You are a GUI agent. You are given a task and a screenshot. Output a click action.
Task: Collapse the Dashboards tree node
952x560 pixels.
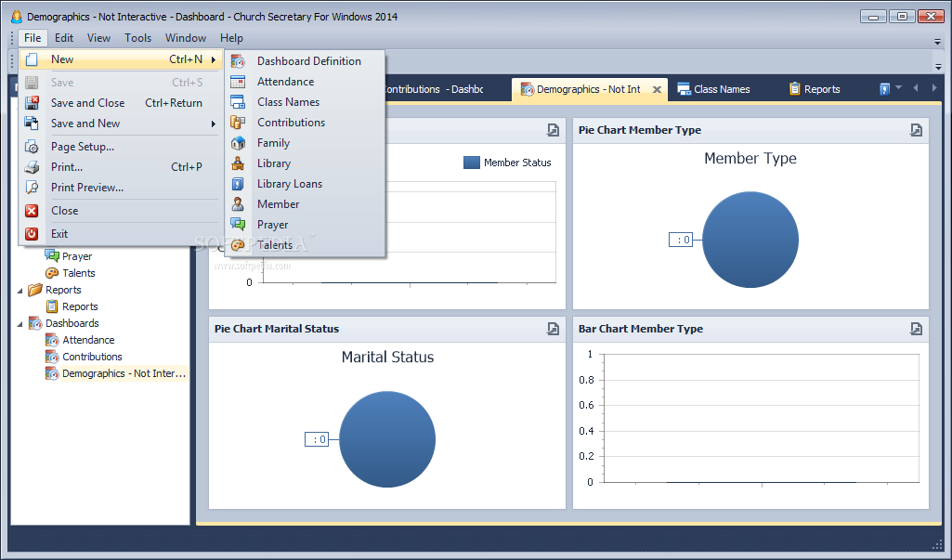[x=20, y=324]
